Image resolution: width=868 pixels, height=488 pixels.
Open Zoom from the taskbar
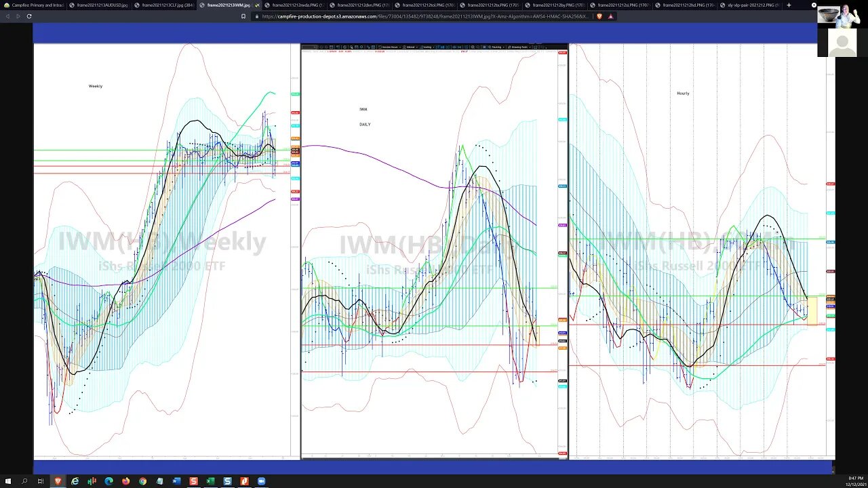261,481
